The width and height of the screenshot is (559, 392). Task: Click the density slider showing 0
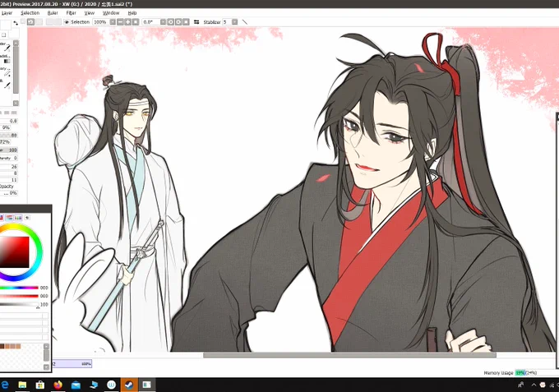click(x=8, y=158)
